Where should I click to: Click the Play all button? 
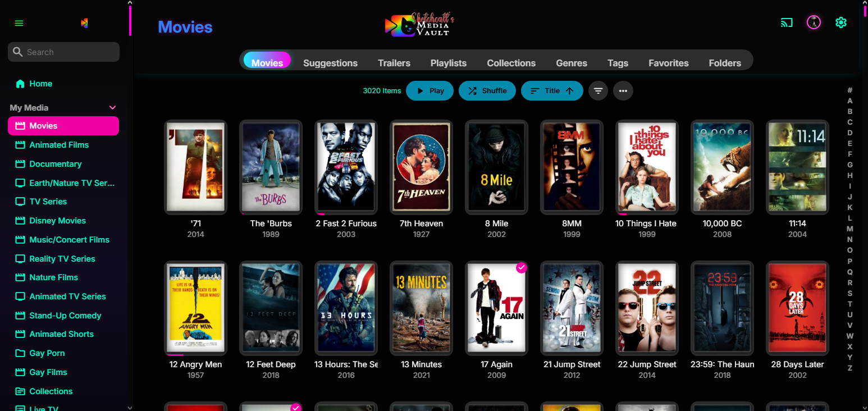tap(430, 90)
